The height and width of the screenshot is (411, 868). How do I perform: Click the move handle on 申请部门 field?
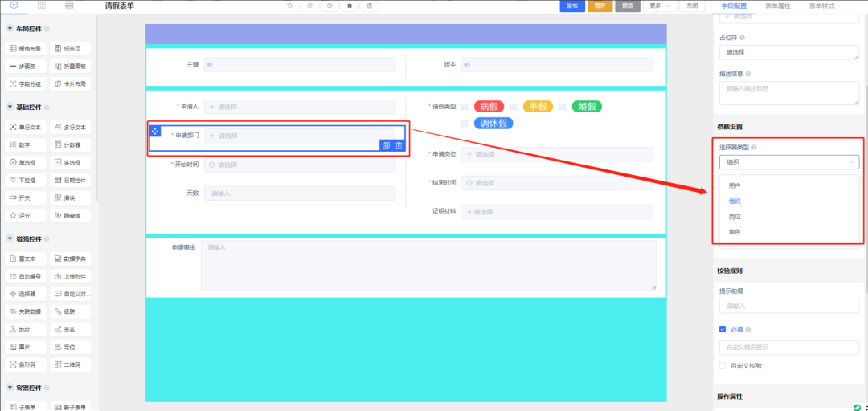click(x=155, y=132)
